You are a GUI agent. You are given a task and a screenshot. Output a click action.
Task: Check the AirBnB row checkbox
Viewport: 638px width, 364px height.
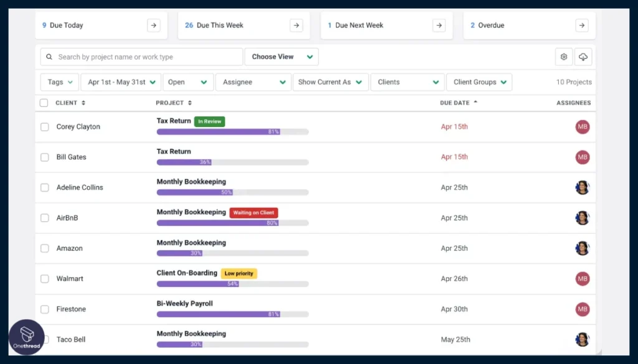45,218
